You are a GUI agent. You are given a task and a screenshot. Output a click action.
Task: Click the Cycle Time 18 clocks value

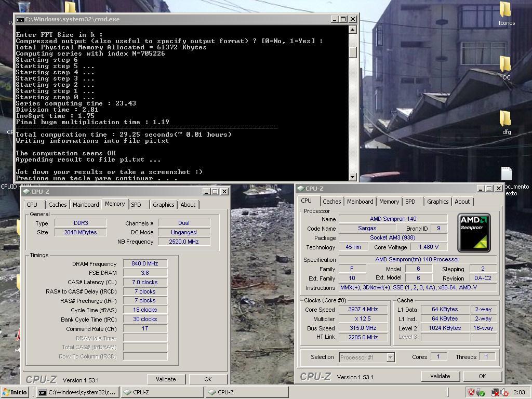[x=145, y=310]
